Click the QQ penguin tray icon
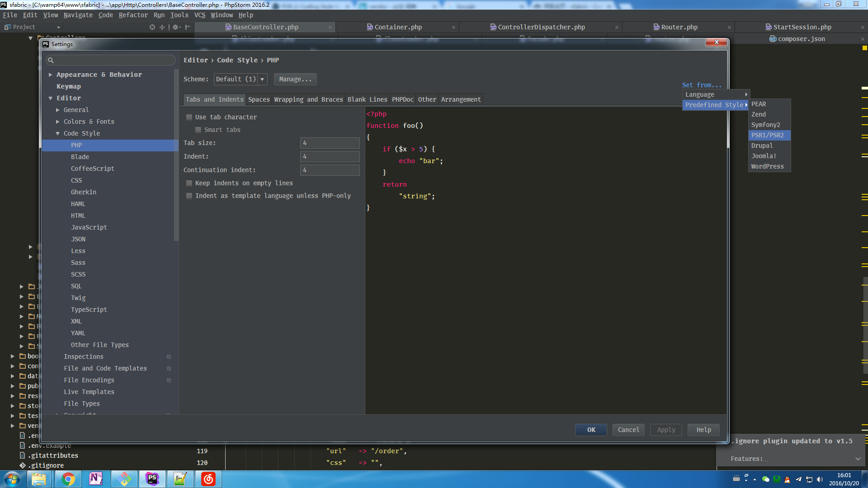Viewport: 868px width, 488px height. click(787, 479)
